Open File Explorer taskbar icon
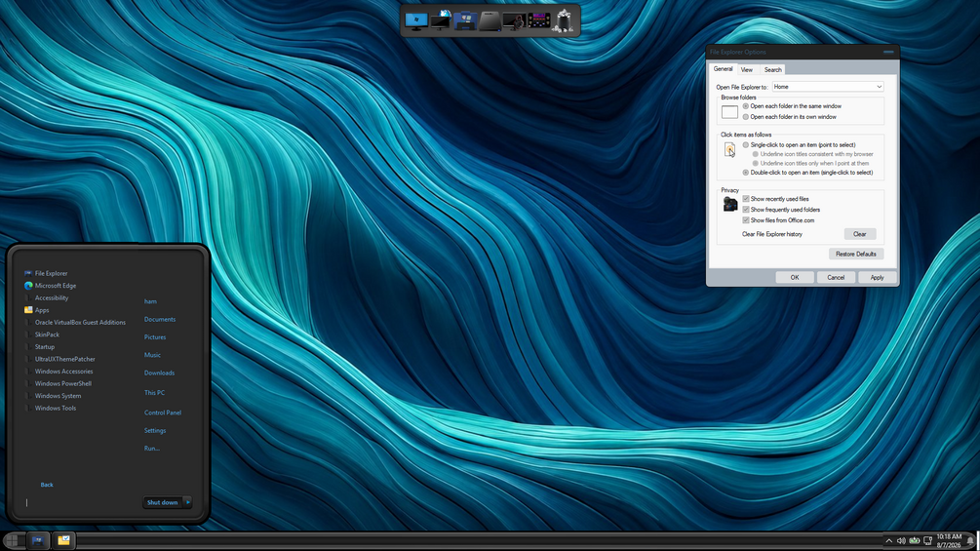 point(37,540)
